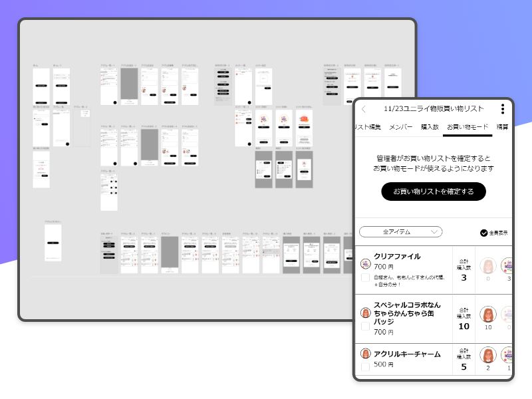Switch to the 購入数 tab
532x399 pixels.
pyautogui.click(x=430, y=127)
